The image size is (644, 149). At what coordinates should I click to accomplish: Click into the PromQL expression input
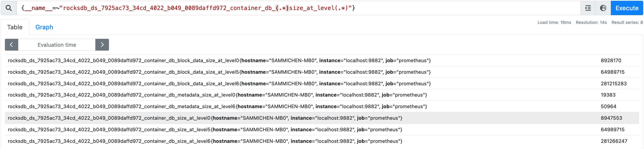click(298, 8)
